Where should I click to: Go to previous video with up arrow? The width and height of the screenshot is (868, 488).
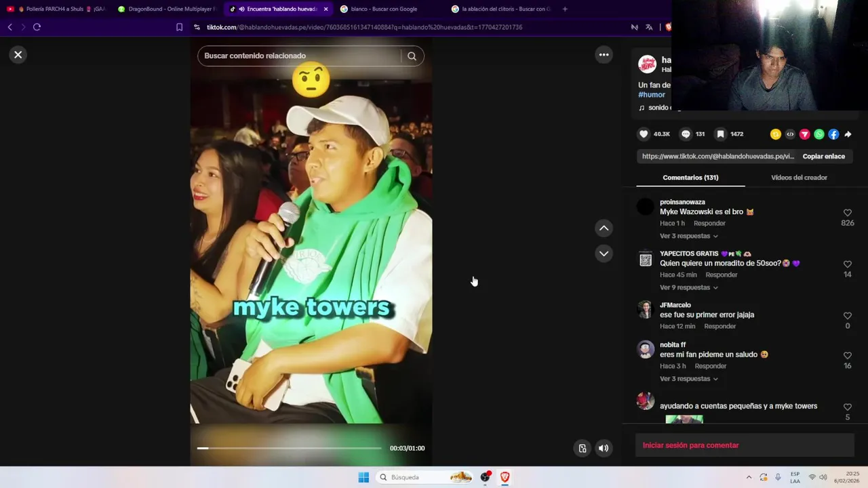[604, 228]
